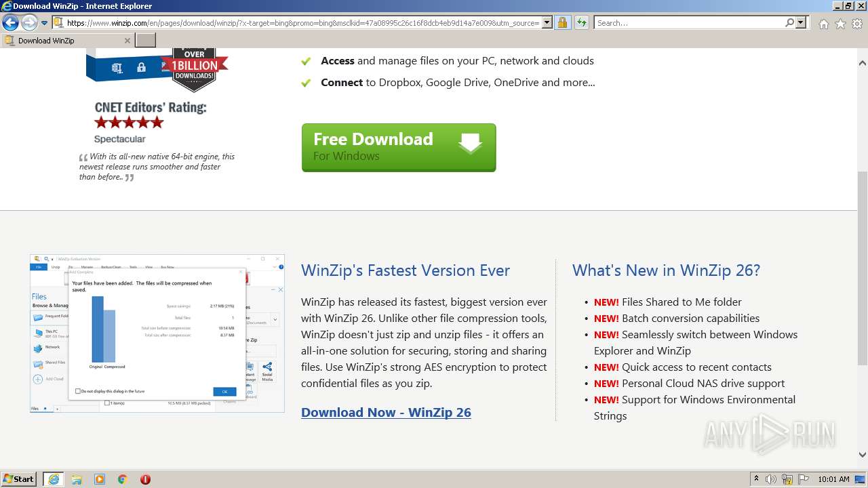Click Quick access to recent contacts text
This screenshot has width=868, height=488.
(696, 367)
